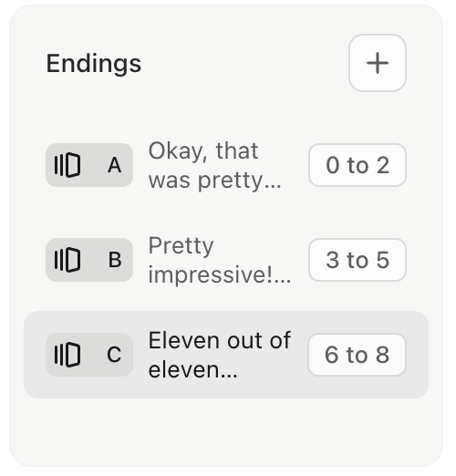This screenshot has height=476, width=456.
Task: Click the word 'impressive!…' in Ending B text
Action: (x=220, y=274)
